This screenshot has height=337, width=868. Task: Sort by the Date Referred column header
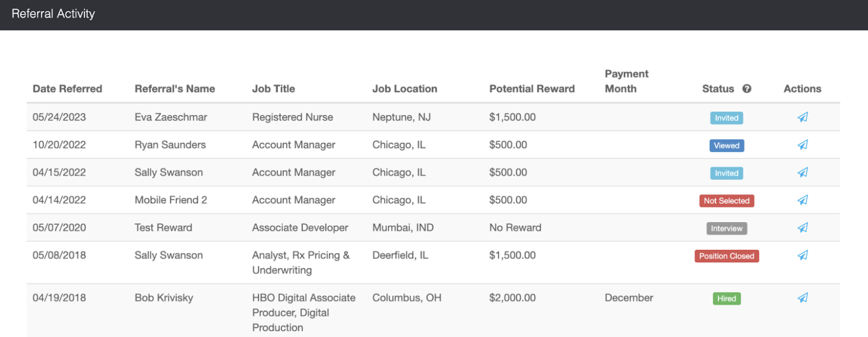click(x=67, y=88)
